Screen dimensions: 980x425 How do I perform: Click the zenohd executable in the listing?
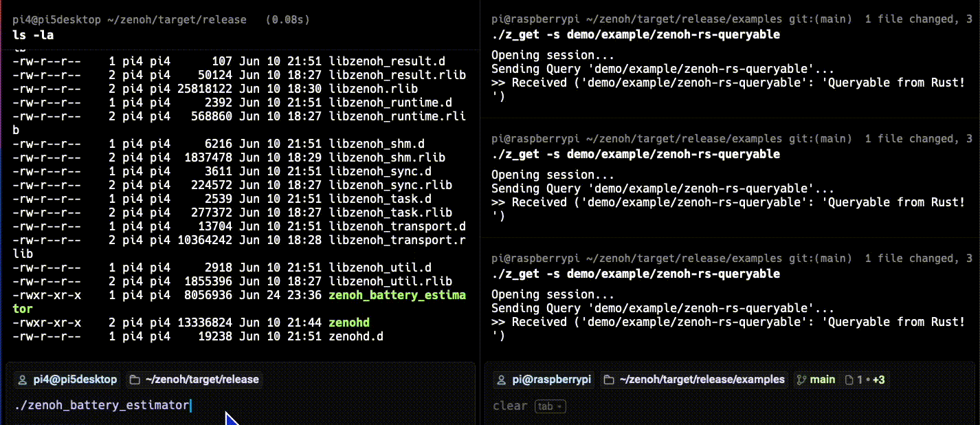point(350,323)
